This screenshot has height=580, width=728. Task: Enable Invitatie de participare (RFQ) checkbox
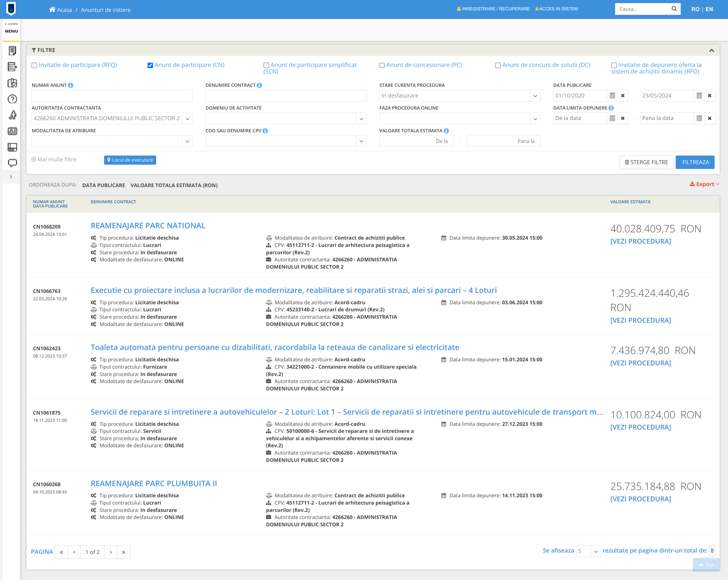coord(34,65)
